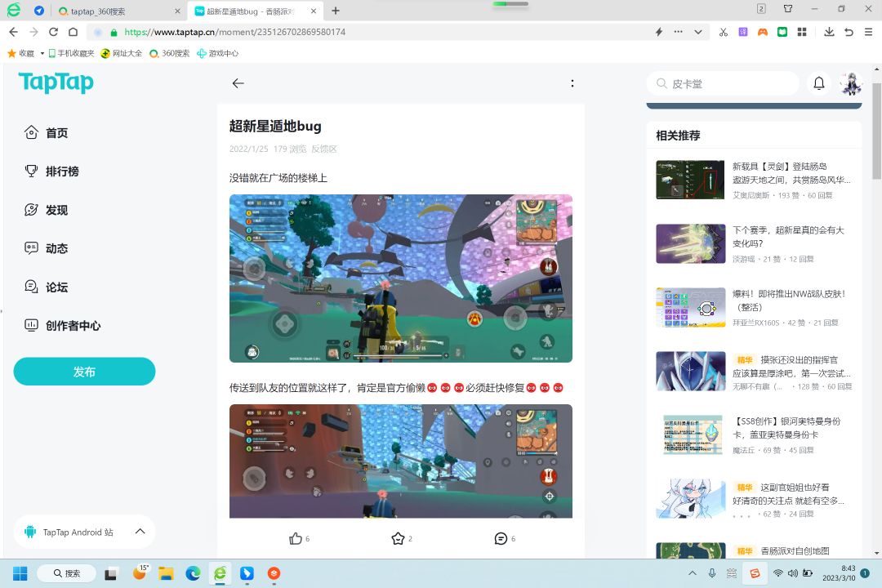Click the purple translate extension icon

tap(743, 32)
